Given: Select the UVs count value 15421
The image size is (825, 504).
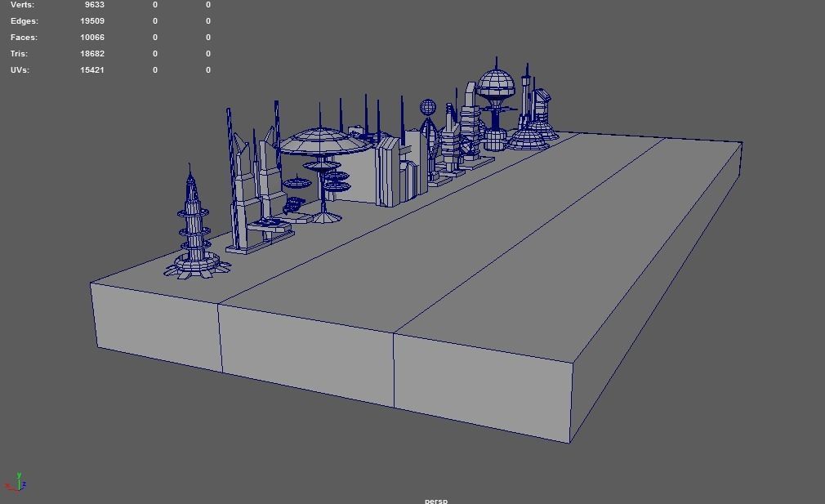Looking at the screenshot, I should (x=92, y=70).
